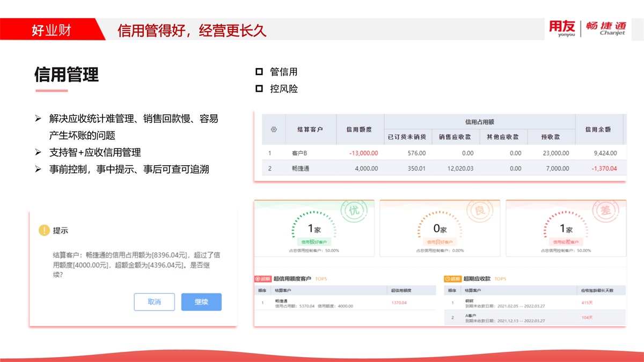Click the 信用额度 column header
644x362 pixels.
click(x=359, y=129)
